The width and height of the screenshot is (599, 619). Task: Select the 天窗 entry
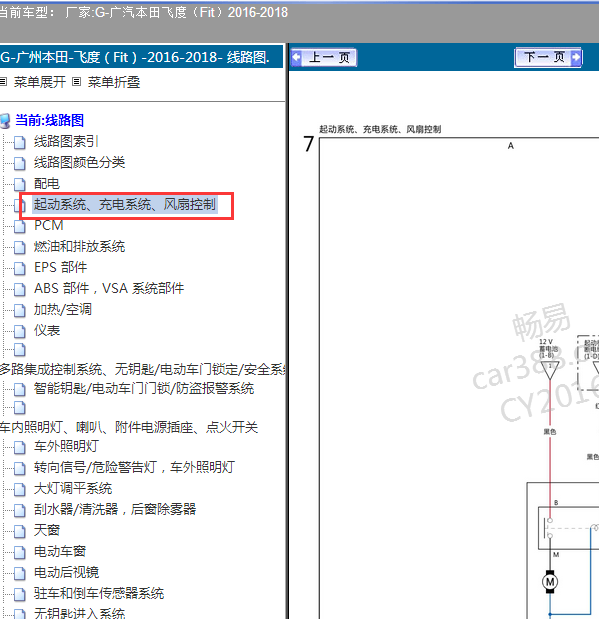[x=47, y=530]
